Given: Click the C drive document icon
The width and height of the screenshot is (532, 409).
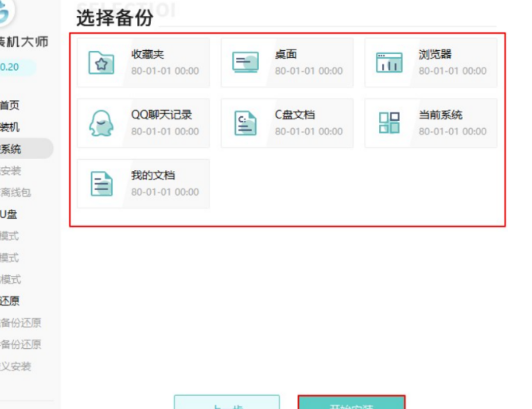Looking at the screenshot, I should coord(245,124).
